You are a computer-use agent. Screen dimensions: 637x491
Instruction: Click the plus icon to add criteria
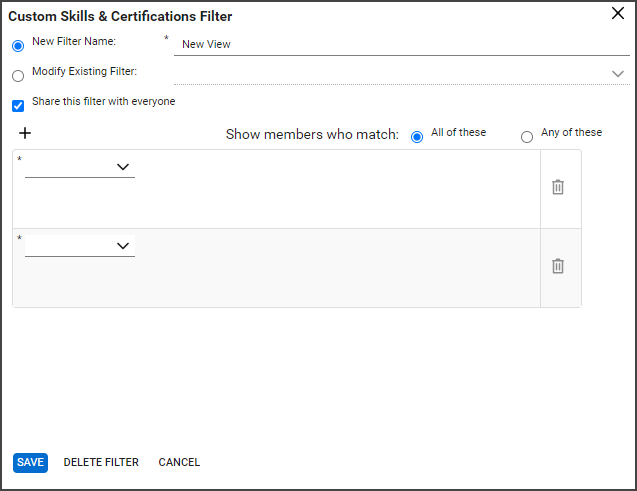tap(25, 133)
